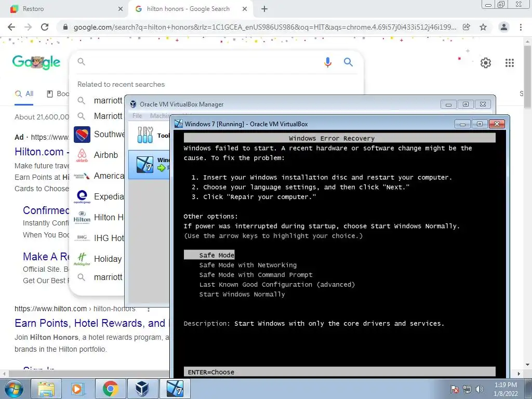The width and height of the screenshot is (532, 399).
Task: Select Tools in VirtualBox Manager
Action: point(149,135)
